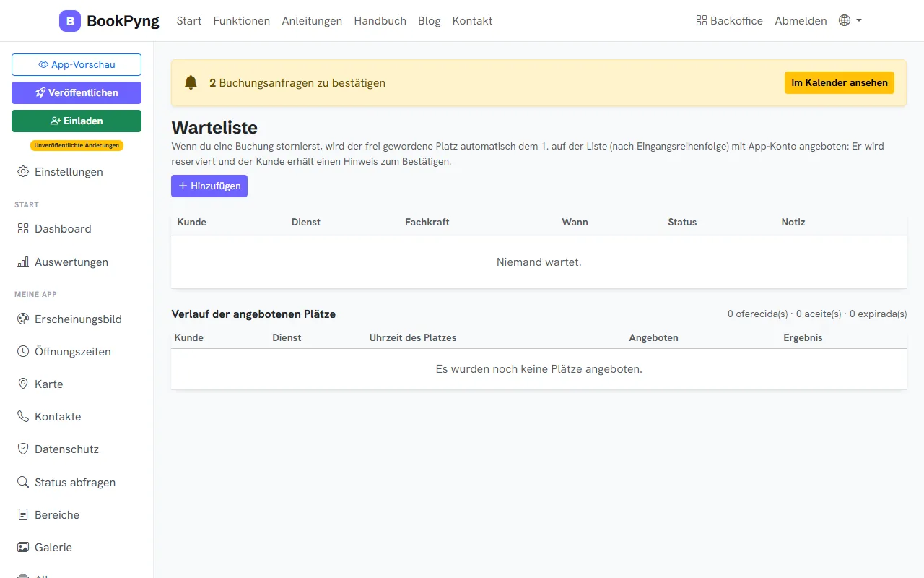Click the Status column header

pyautogui.click(x=682, y=222)
